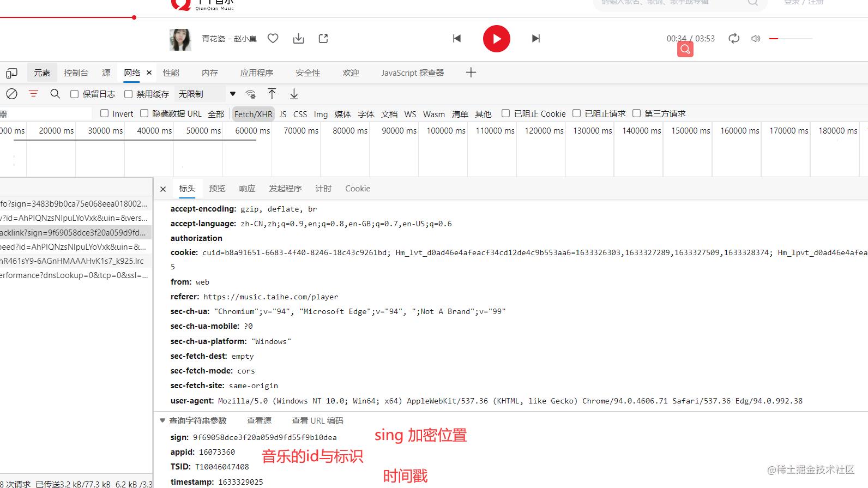Add more tools with the plus icon

pos(471,73)
